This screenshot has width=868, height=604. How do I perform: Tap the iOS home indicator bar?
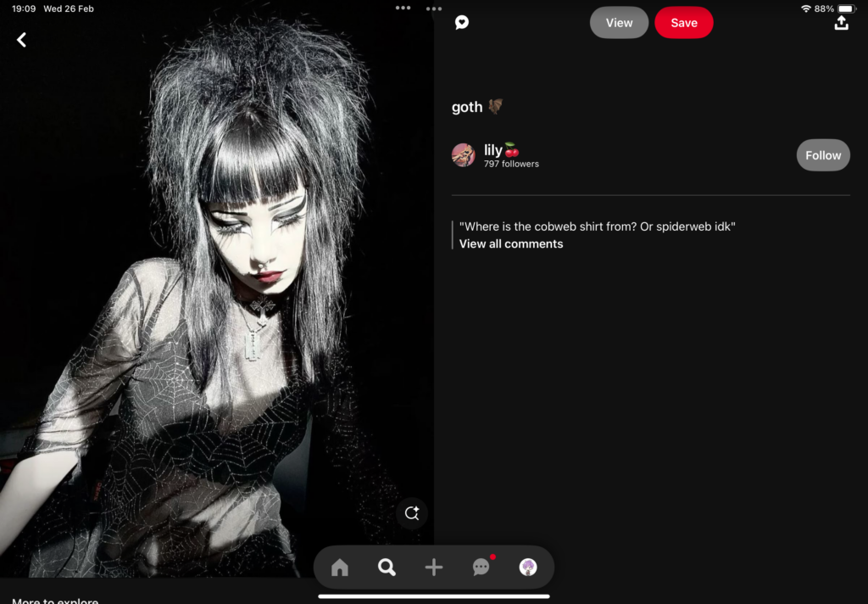(434, 597)
